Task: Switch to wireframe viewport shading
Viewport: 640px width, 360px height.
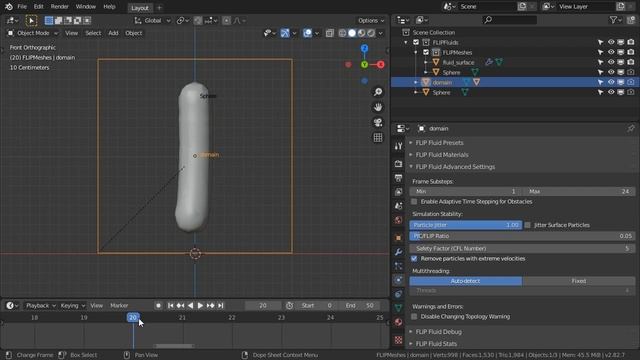Action: coord(342,33)
